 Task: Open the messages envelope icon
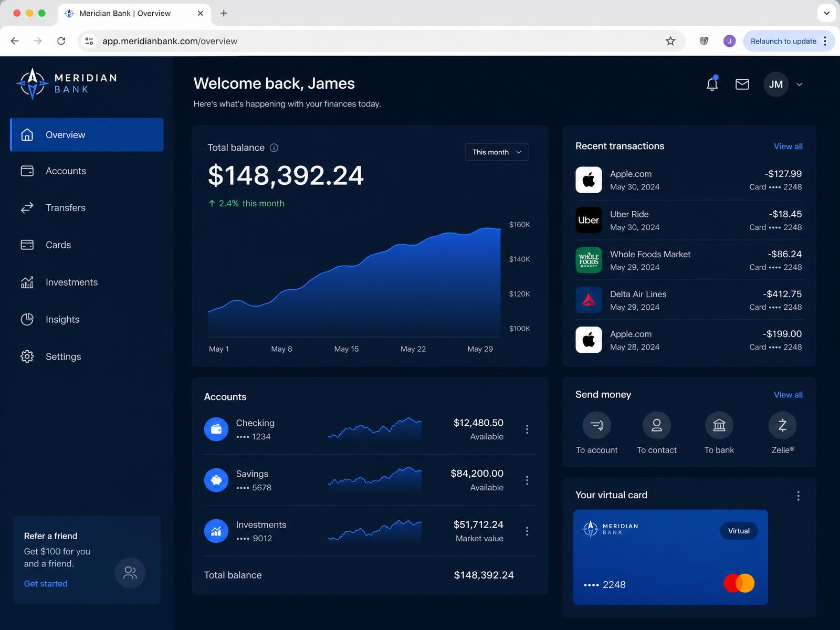click(742, 84)
